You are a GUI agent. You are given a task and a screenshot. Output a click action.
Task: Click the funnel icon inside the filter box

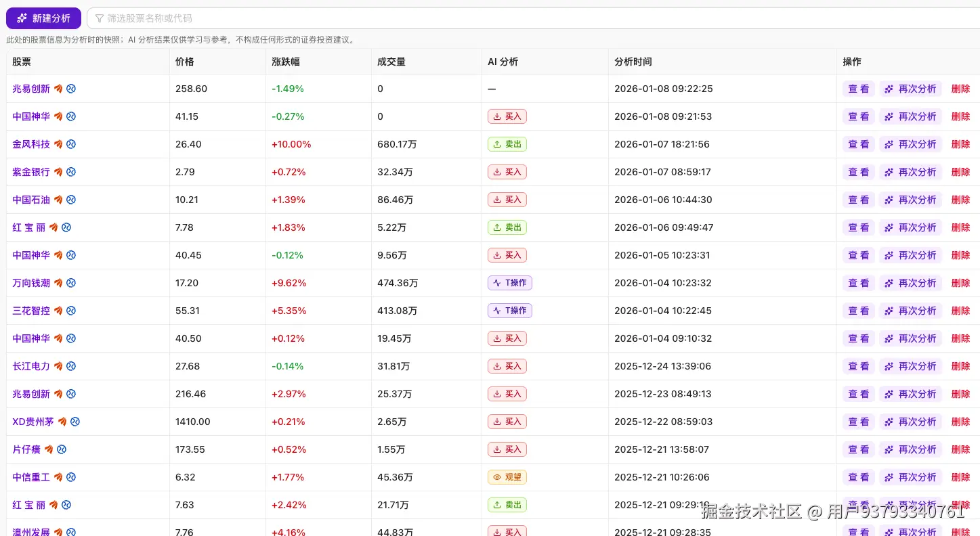(x=100, y=18)
